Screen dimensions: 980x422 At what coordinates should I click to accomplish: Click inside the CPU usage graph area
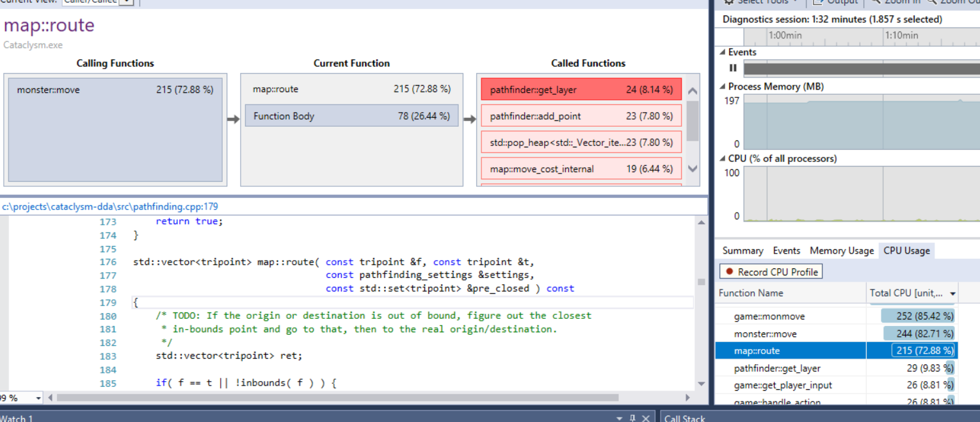click(862, 195)
